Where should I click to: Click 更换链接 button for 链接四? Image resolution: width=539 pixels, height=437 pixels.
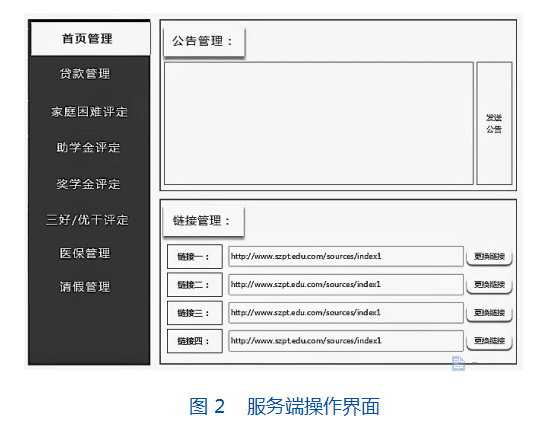pos(489,341)
